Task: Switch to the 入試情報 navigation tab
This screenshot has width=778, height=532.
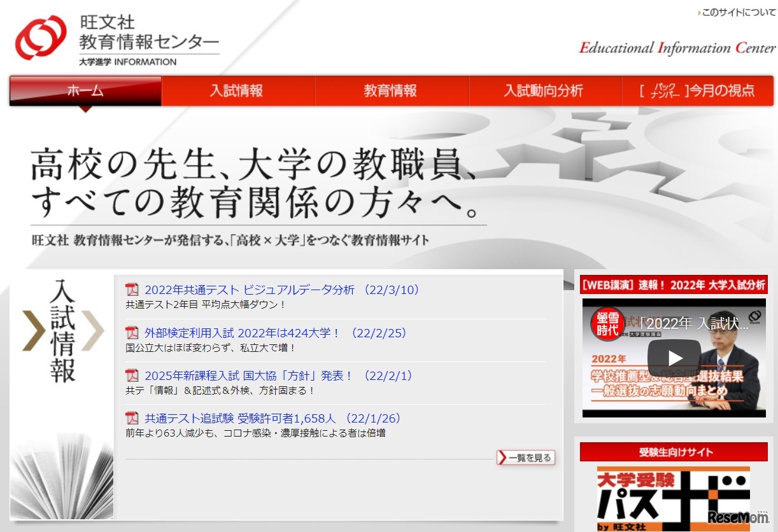Action: pos(238,91)
